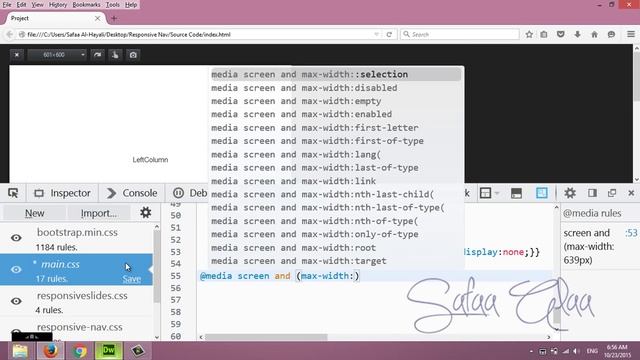This screenshot has height=360, width=640.
Task: Open the Tools menu
Action: point(112,4)
